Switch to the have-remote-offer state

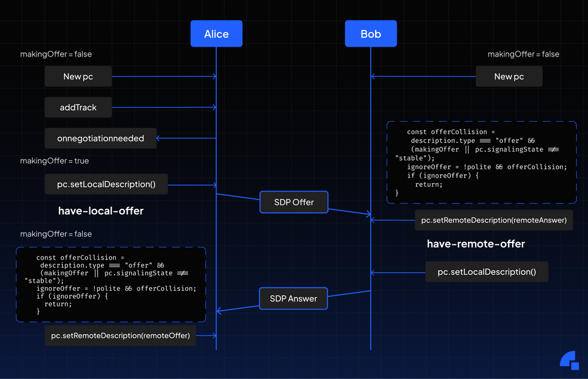click(476, 244)
